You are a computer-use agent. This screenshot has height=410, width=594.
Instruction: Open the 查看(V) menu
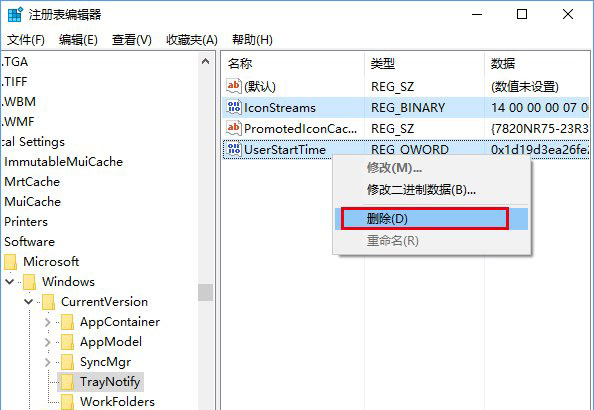131,39
